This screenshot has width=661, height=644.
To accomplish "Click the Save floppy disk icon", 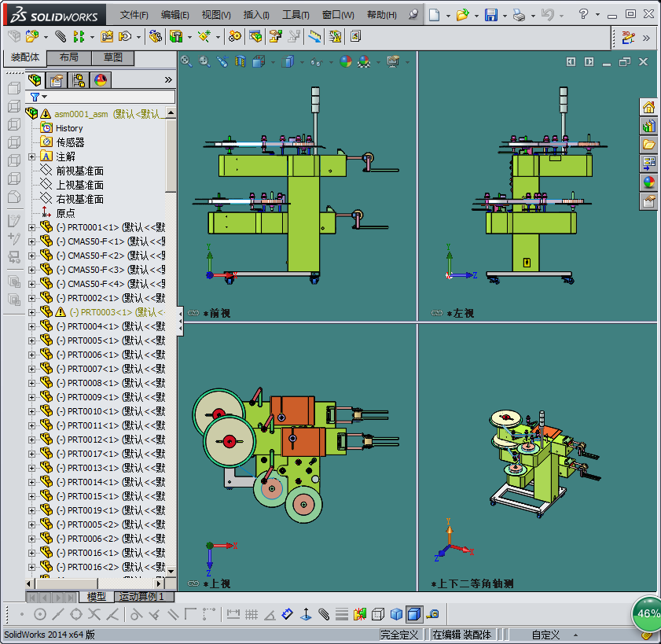I will coord(490,15).
